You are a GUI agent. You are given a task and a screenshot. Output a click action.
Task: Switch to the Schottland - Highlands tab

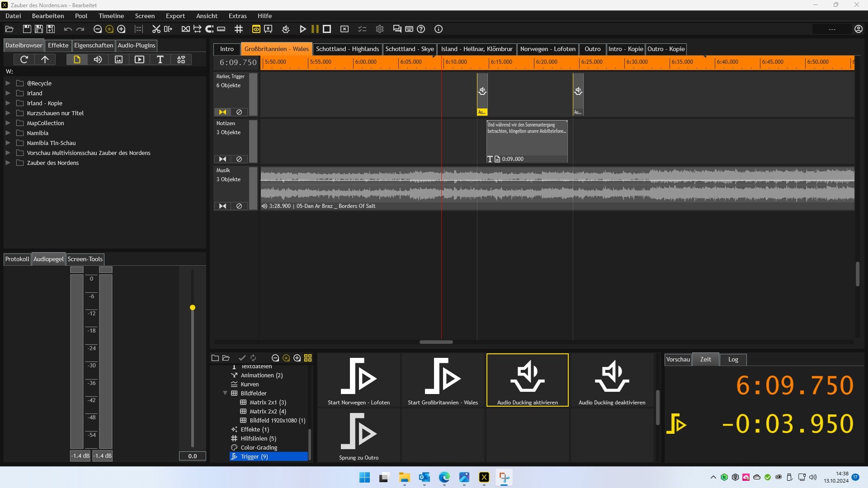[347, 49]
